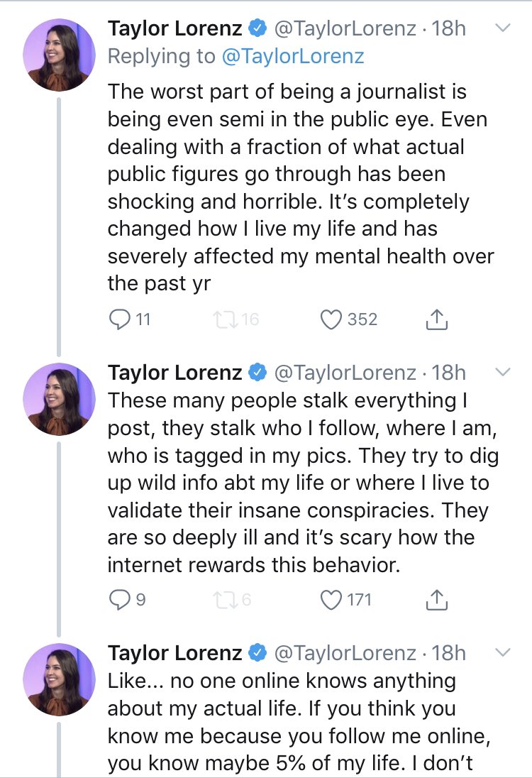Reply to the journalist tweet with 11 replies
This screenshot has height=778, width=532.
(x=119, y=320)
